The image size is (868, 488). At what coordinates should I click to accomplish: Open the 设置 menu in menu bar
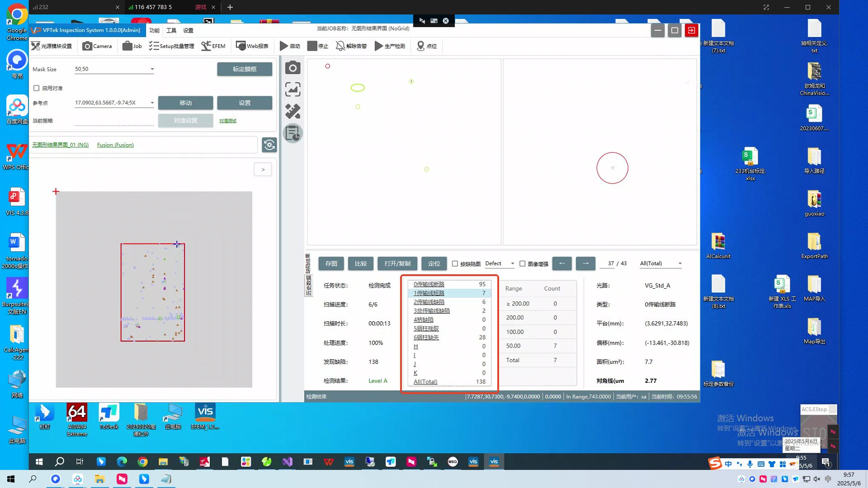tap(188, 30)
